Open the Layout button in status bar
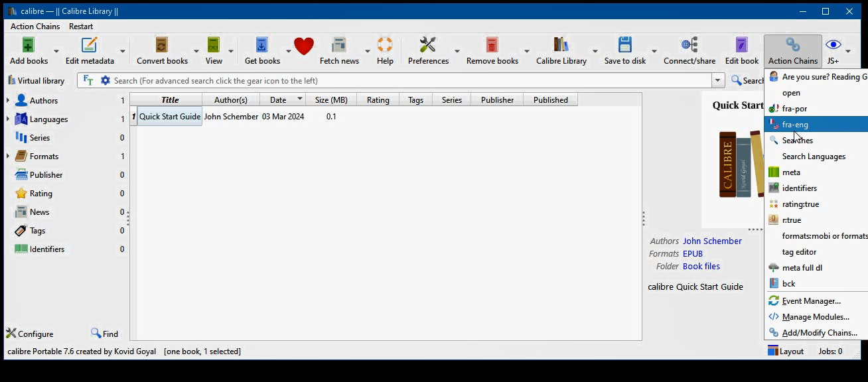The width and height of the screenshot is (868, 382). tap(786, 351)
